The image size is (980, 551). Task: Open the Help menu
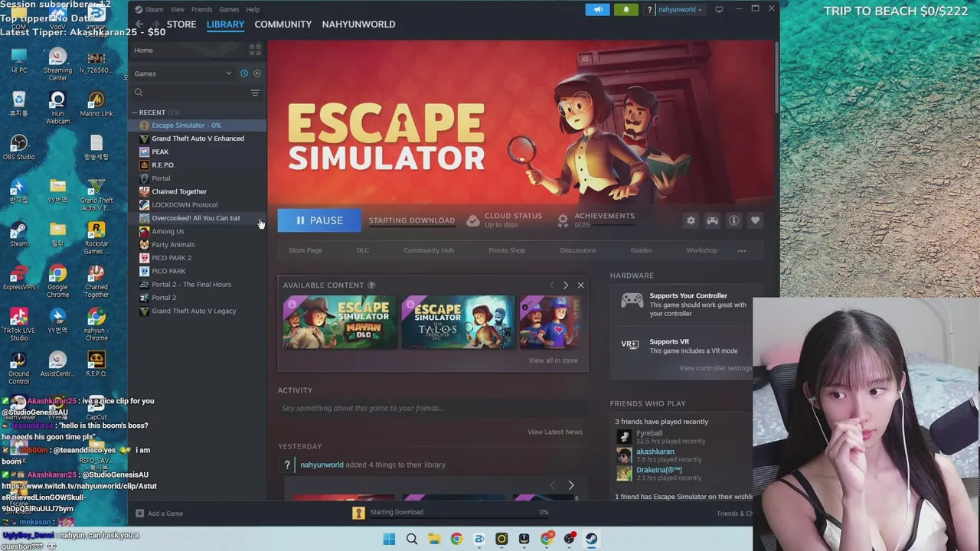coord(253,9)
